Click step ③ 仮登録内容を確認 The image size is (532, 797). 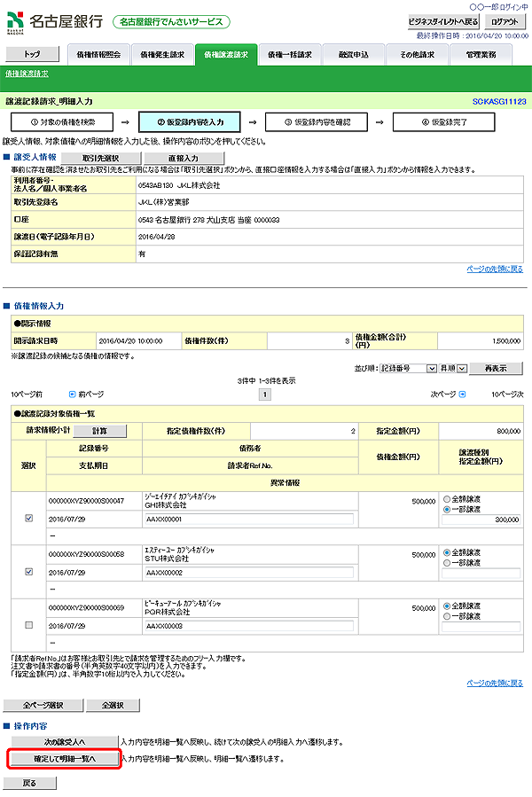[317, 122]
